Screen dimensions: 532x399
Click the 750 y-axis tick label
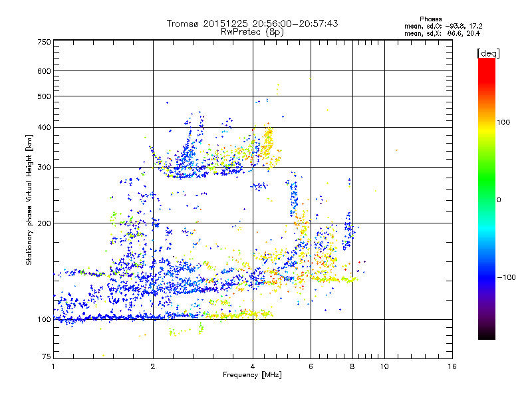44,42
